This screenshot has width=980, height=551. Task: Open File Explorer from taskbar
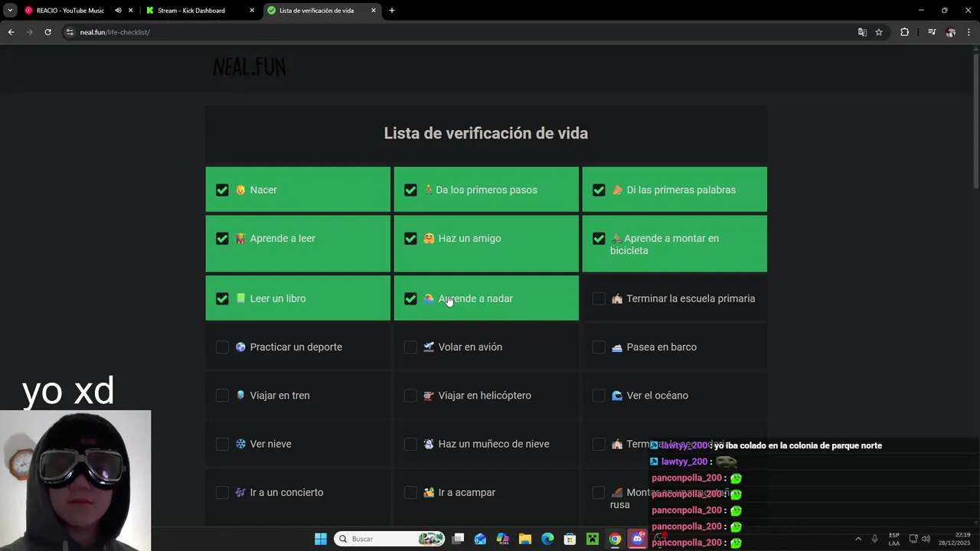tap(525, 539)
